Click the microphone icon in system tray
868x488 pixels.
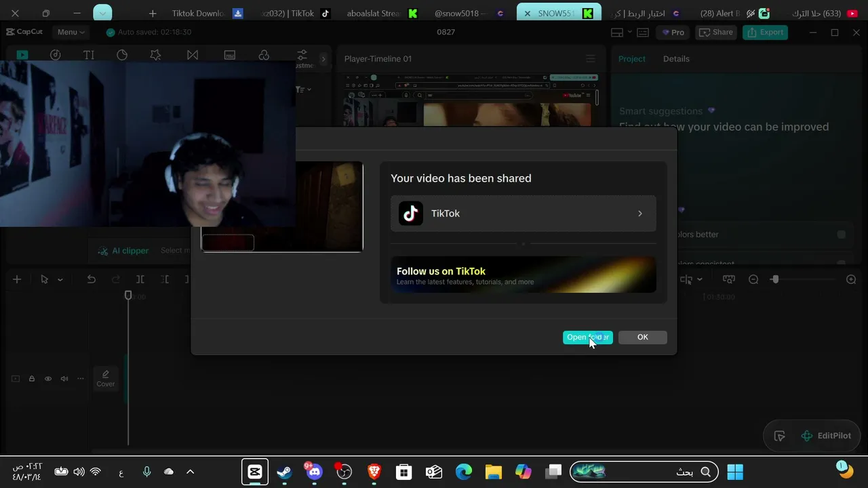[146, 472]
